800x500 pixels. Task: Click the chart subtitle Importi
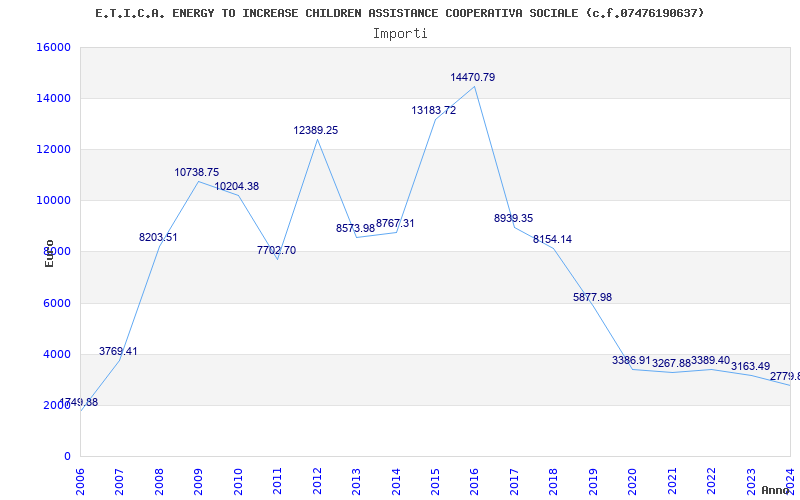[400, 34]
